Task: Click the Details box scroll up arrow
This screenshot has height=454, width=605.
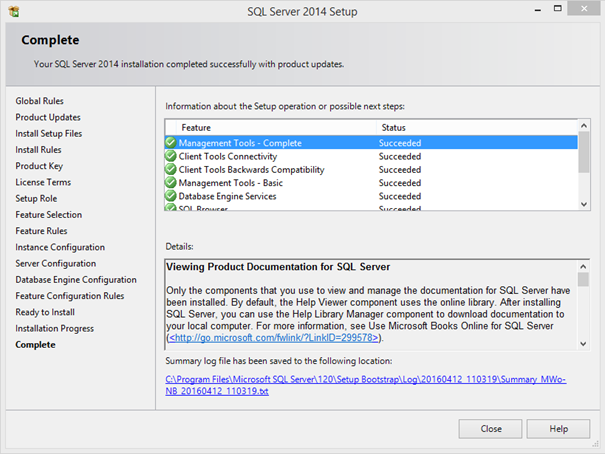Action: (x=583, y=267)
